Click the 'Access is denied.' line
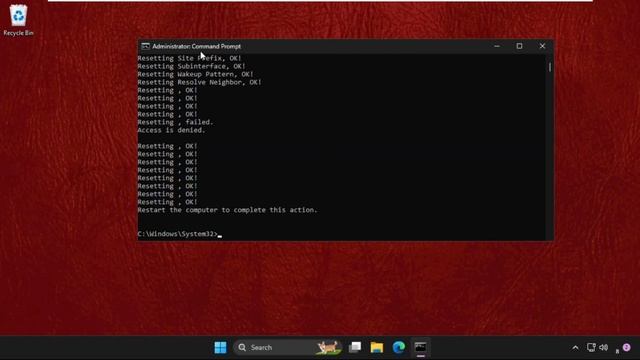This screenshot has width=640, height=360. tap(171, 130)
